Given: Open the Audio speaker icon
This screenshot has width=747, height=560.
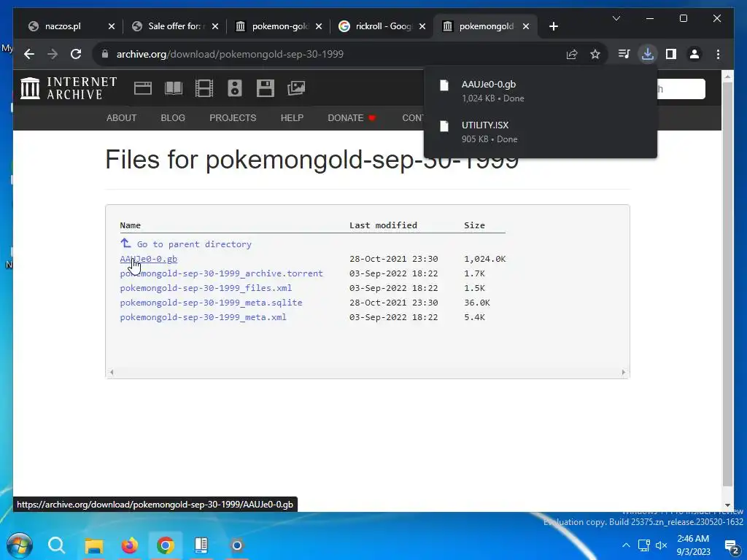Looking at the screenshot, I should [x=234, y=88].
